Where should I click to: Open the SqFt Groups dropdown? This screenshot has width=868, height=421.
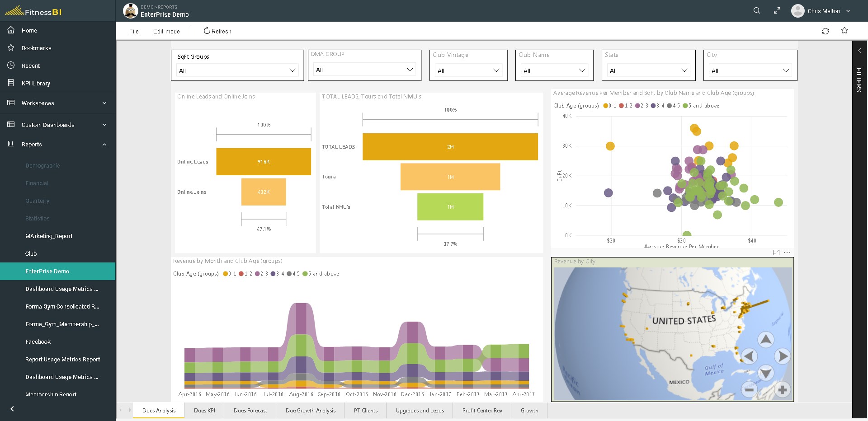(x=237, y=70)
